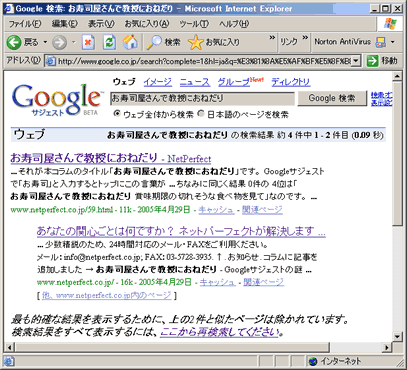Screen dimensions: 407x370
Task: Switch to the ニュース search tab
Action: coord(195,82)
